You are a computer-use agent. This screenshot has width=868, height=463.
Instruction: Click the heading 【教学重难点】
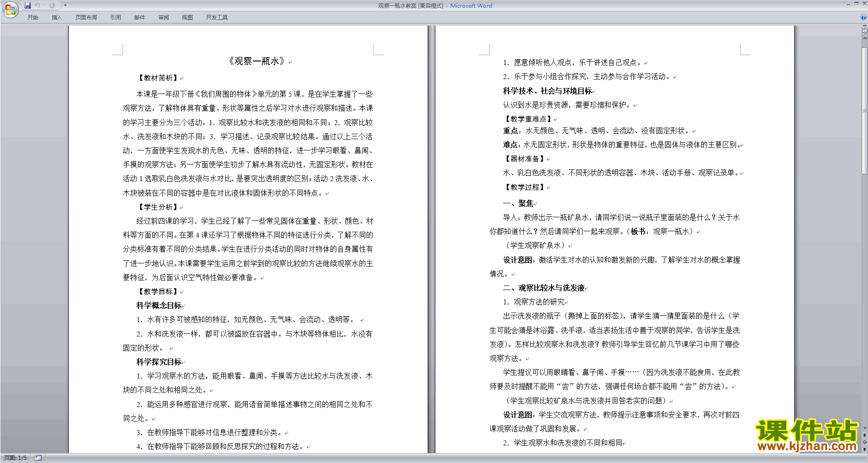point(528,119)
